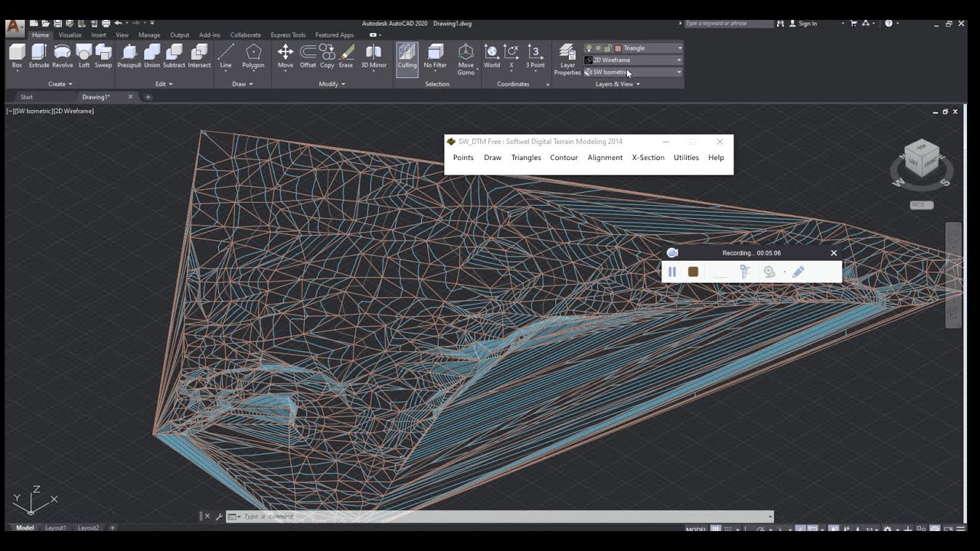Open Points menu in SW_DTM

[x=463, y=158]
